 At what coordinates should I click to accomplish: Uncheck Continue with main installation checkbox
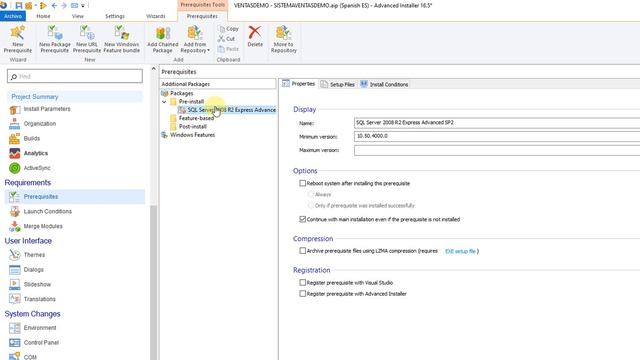coord(302,219)
